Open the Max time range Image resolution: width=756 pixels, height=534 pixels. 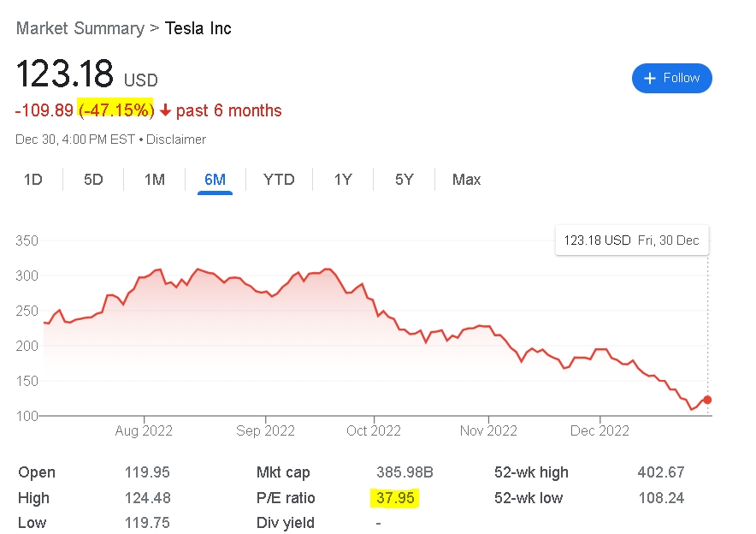[466, 180]
